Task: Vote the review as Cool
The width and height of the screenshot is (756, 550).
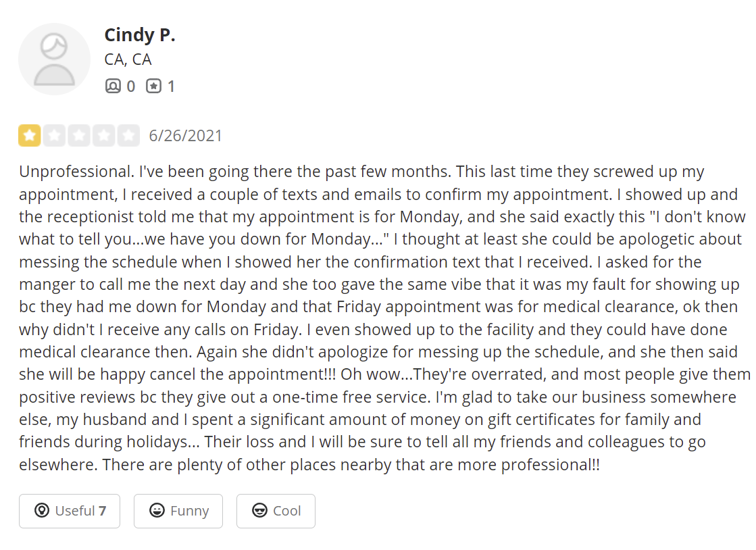Action: [276, 511]
